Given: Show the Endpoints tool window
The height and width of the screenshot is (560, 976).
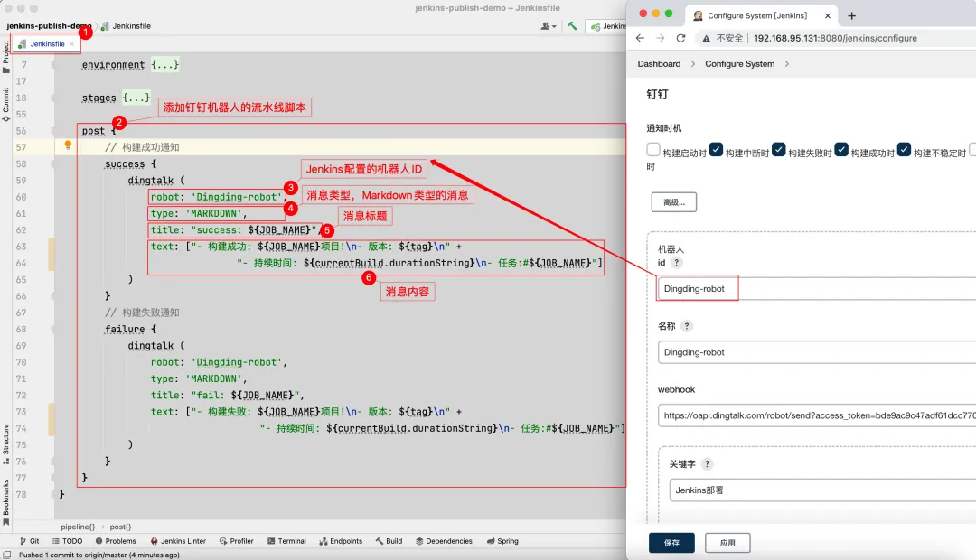Looking at the screenshot, I should click(341, 541).
